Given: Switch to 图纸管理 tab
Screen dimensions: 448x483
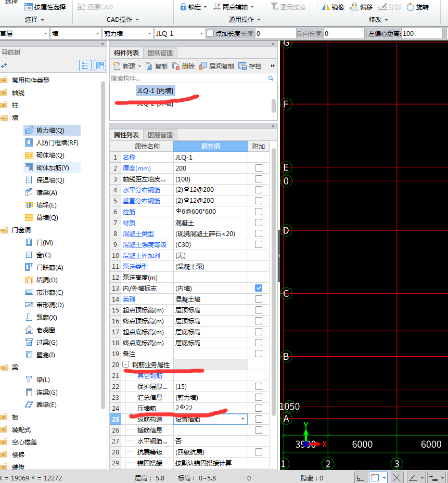Looking at the screenshot, I should (160, 53).
